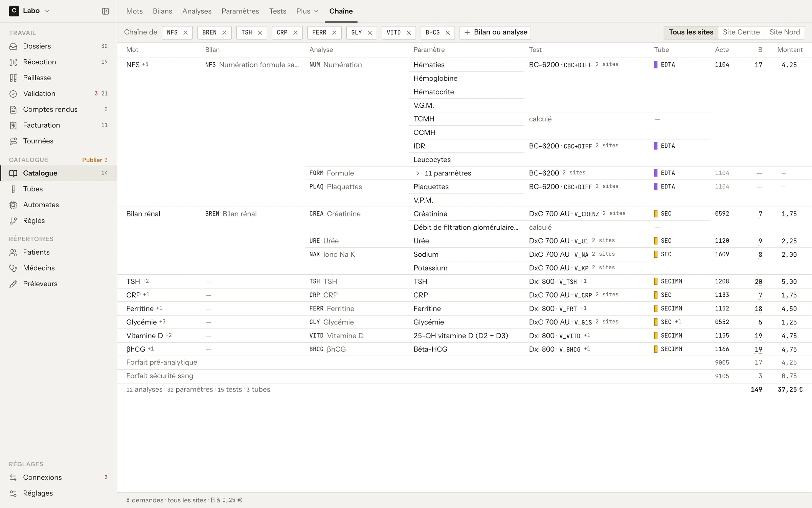
Task: Switch to Site Centre filter
Action: pos(741,32)
